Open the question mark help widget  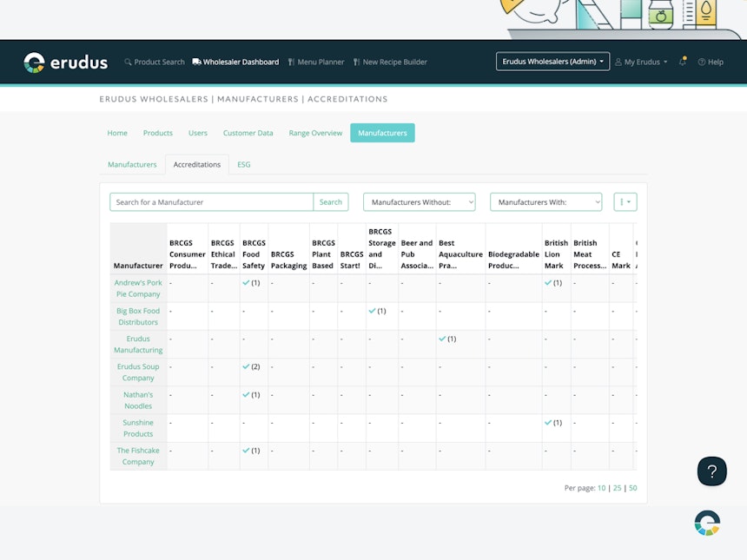(711, 471)
